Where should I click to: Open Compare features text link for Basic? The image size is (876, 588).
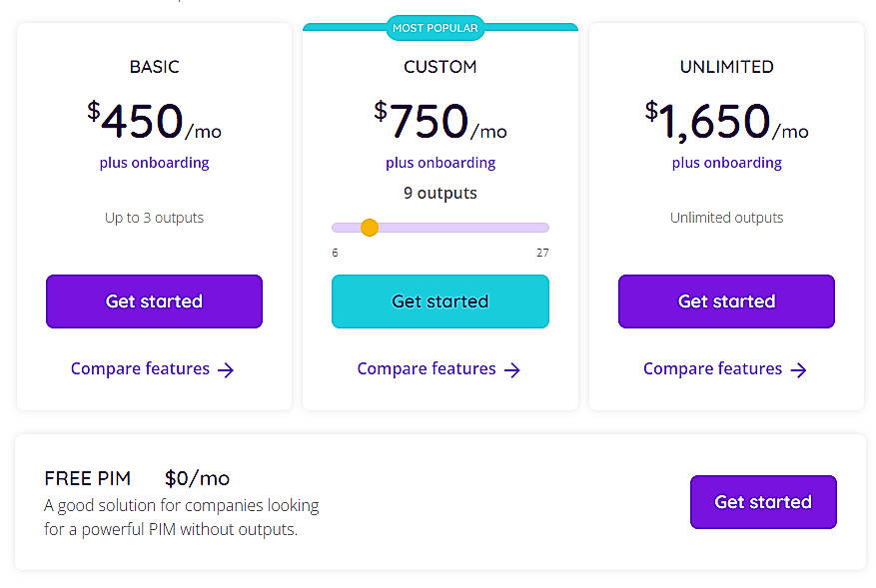[x=140, y=369]
